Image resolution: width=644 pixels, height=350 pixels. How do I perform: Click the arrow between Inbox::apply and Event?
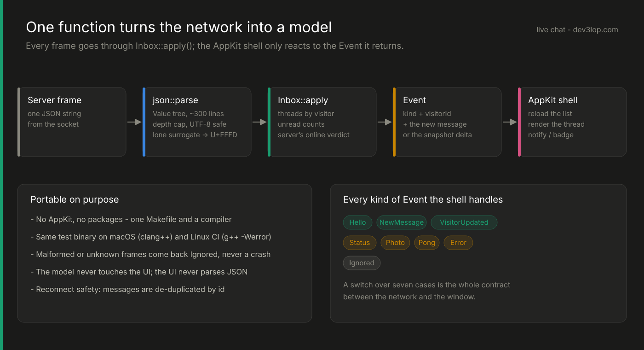click(385, 122)
